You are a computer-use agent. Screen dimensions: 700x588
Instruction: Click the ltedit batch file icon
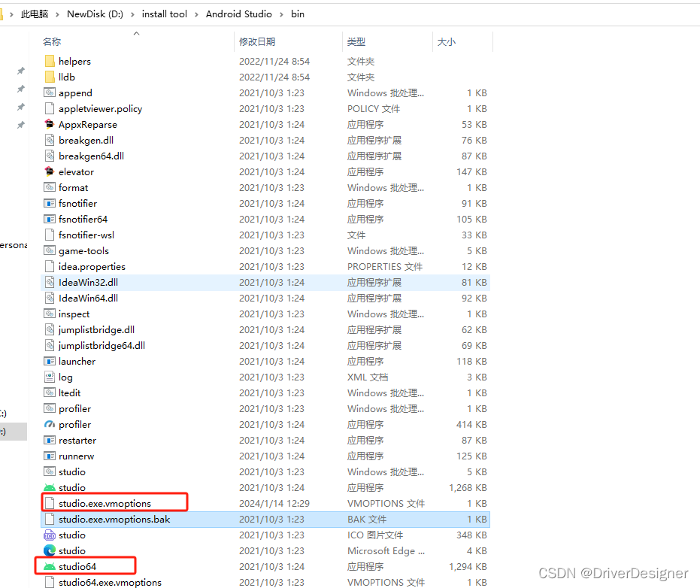coord(50,393)
